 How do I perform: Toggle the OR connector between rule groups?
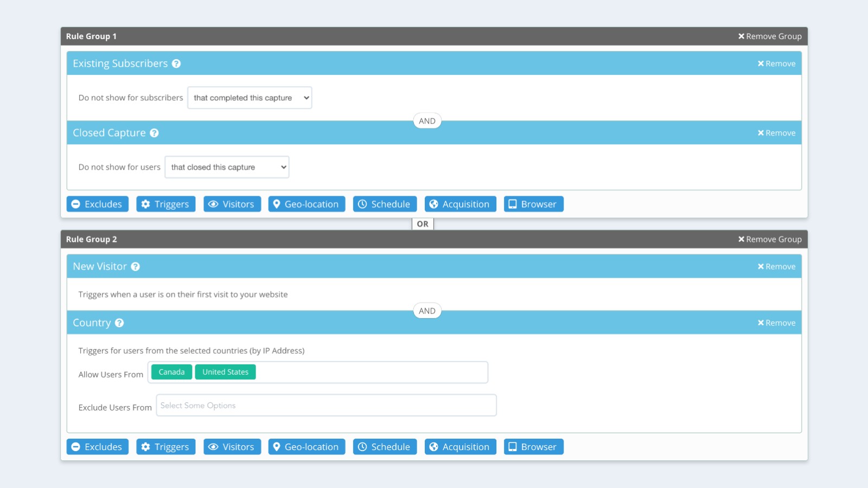(423, 223)
